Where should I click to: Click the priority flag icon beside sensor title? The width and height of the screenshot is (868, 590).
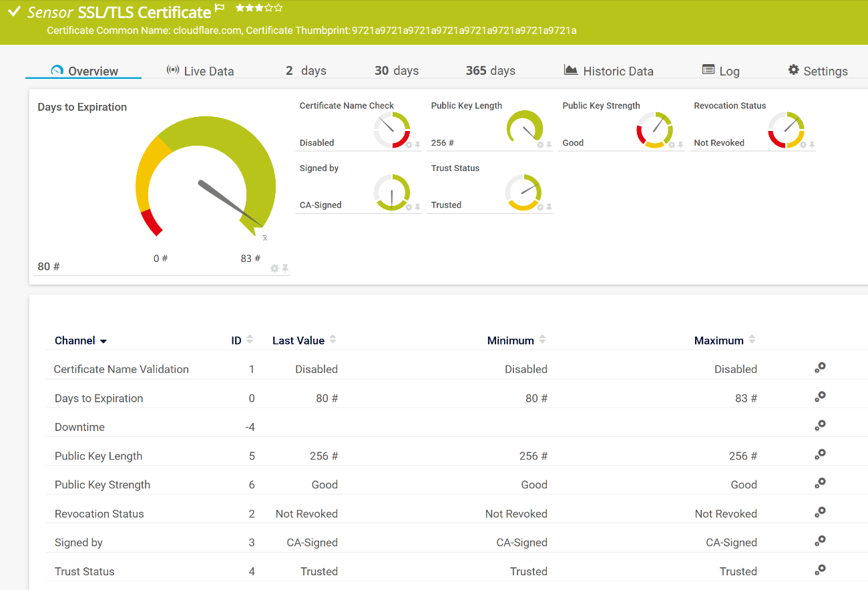point(220,9)
